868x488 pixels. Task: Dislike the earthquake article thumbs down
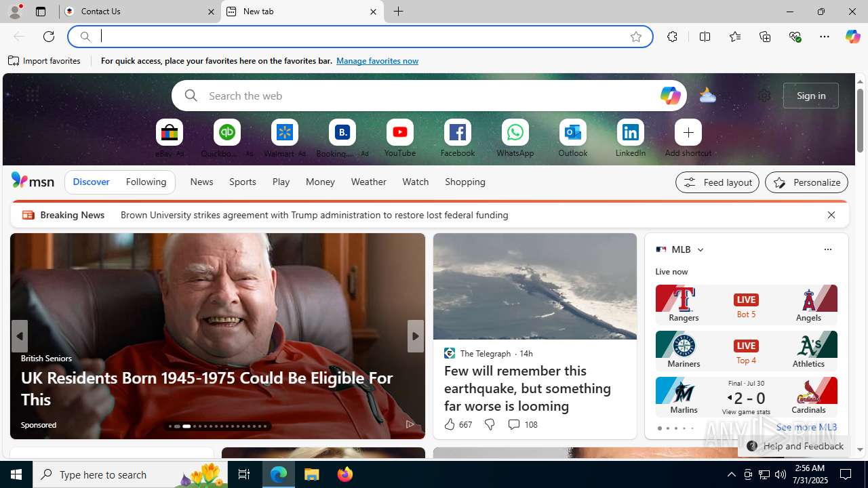coord(489,424)
